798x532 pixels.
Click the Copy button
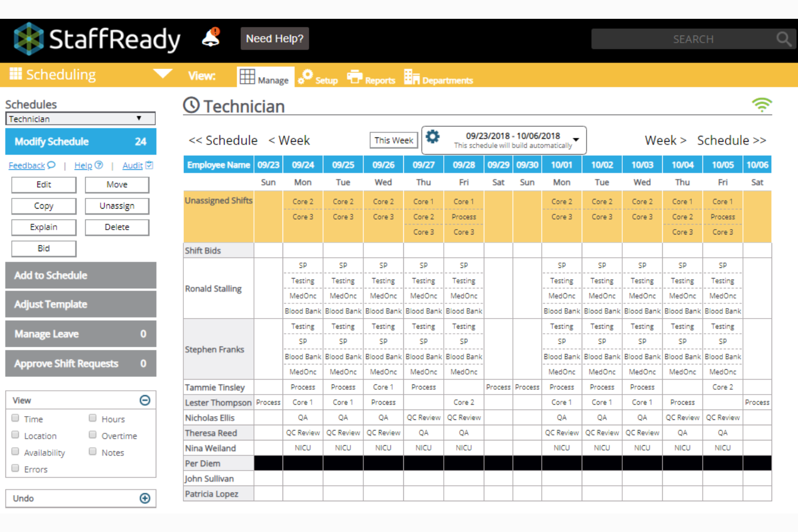(x=44, y=206)
